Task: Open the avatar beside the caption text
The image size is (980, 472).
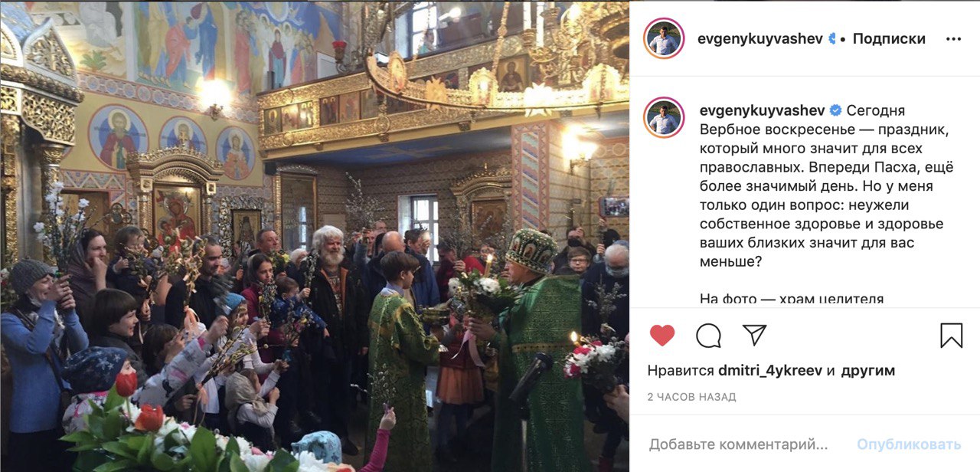Action: [x=664, y=117]
